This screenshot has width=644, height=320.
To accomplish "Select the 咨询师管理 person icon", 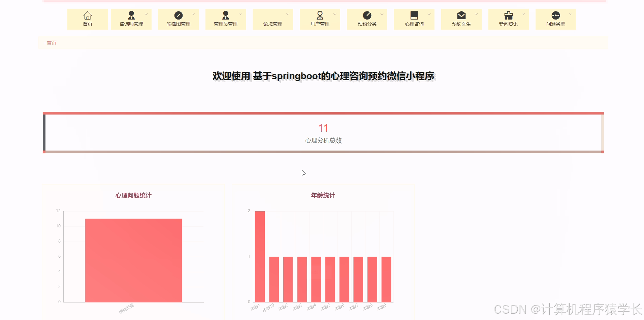I will tap(131, 15).
